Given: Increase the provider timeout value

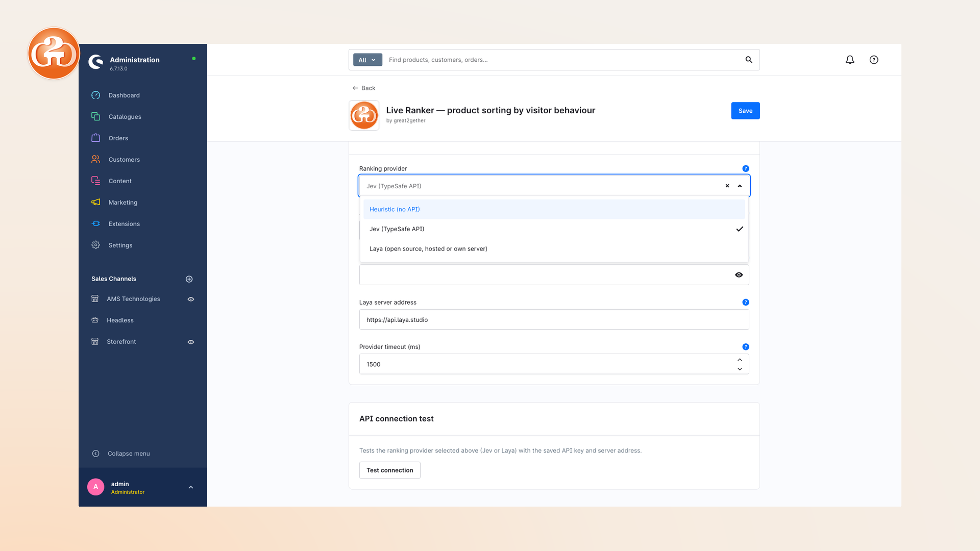Looking at the screenshot, I should pos(740,360).
